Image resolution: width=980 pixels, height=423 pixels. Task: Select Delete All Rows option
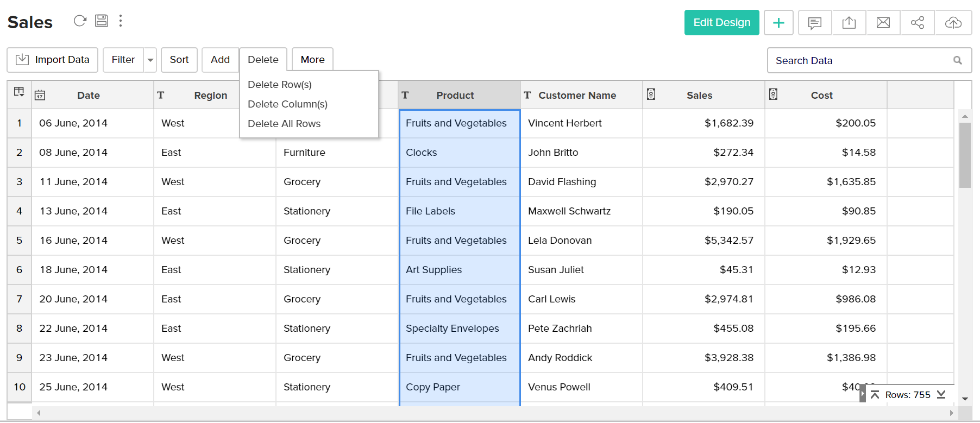click(284, 124)
